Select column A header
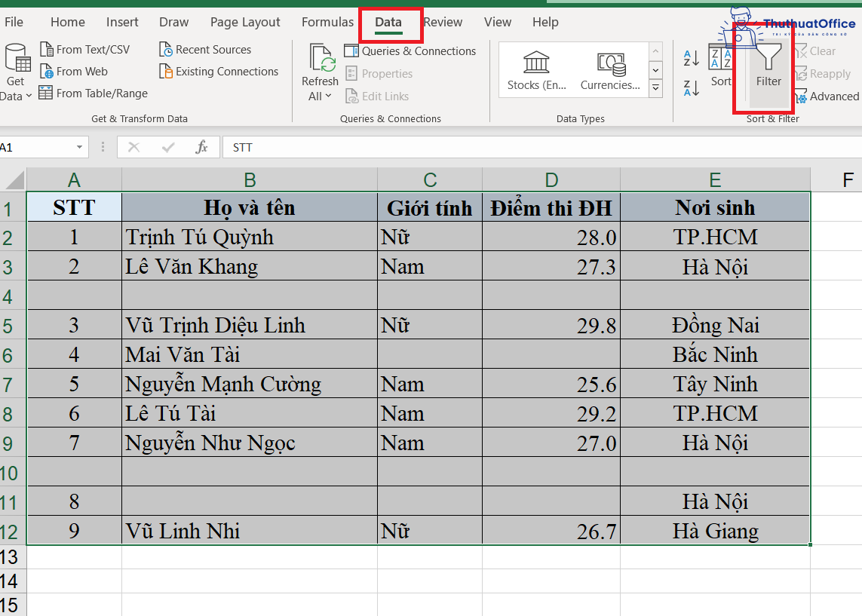Image resolution: width=862 pixels, height=616 pixels. click(x=74, y=179)
